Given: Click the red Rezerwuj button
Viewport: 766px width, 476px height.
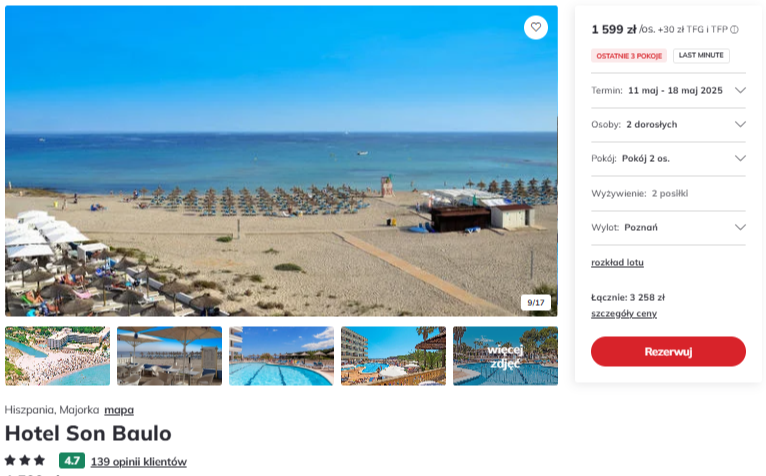Looking at the screenshot, I should coord(668,351).
